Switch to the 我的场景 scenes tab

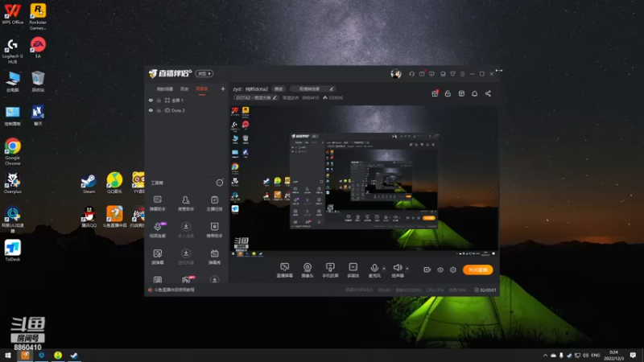pyautogui.click(x=165, y=88)
